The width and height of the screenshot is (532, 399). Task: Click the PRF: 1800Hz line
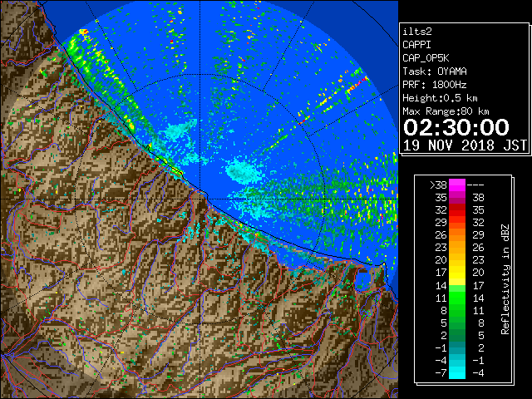click(435, 85)
